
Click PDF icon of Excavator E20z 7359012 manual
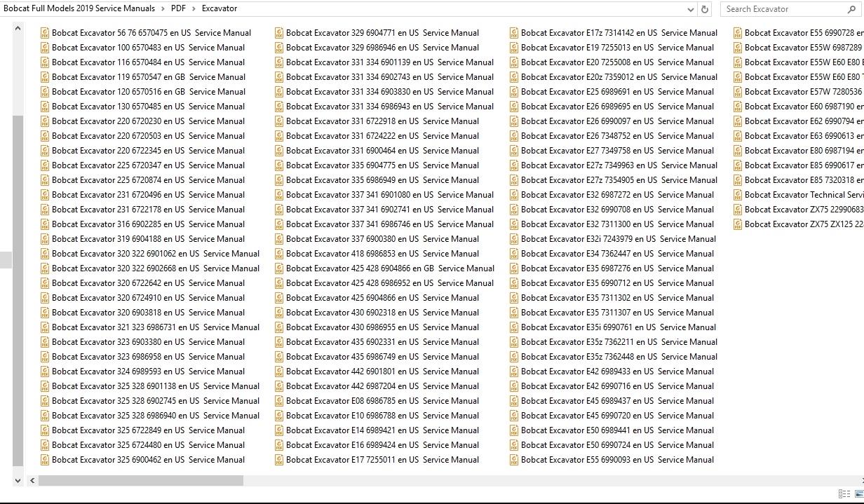(x=514, y=77)
